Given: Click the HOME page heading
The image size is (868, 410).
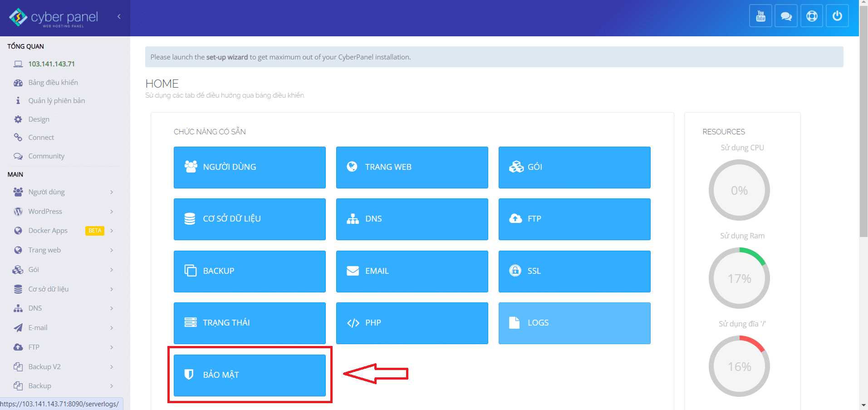Looking at the screenshot, I should tap(162, 84).
